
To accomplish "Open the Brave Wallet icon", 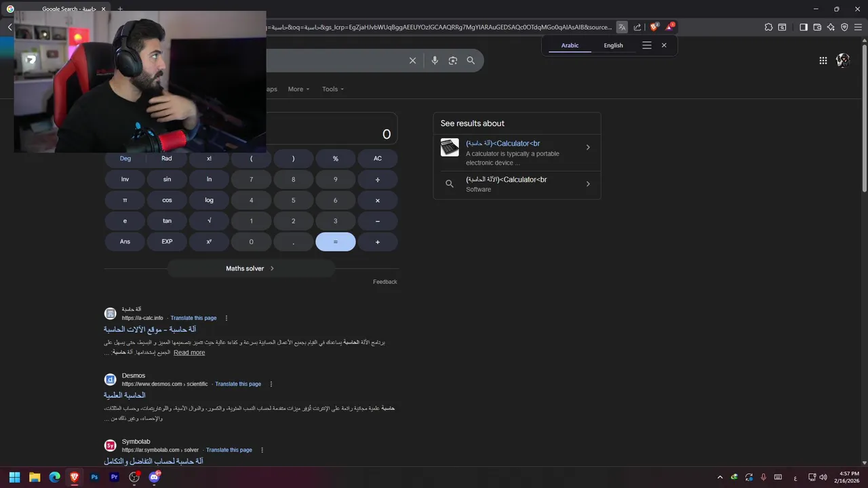I will click(x=817, y=27).
